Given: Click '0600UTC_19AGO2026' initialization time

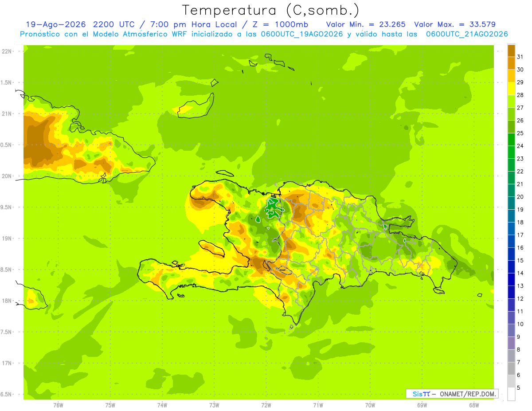Looking at the screenshot, I should [301, 34].
